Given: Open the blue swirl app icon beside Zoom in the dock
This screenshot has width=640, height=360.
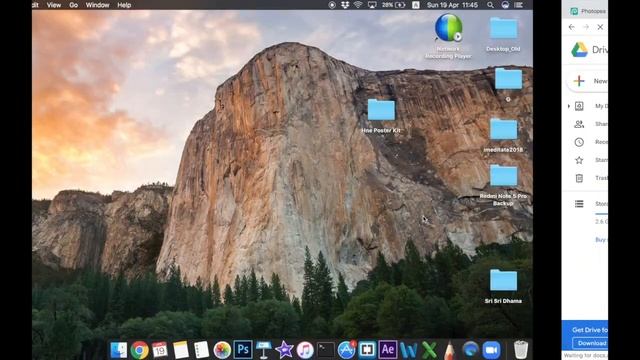Looking at the screenshot, I should tap(471, 350).
